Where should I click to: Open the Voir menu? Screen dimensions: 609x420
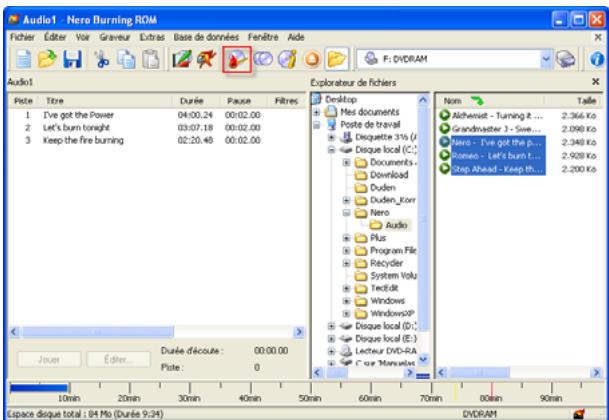click(82, 37)
